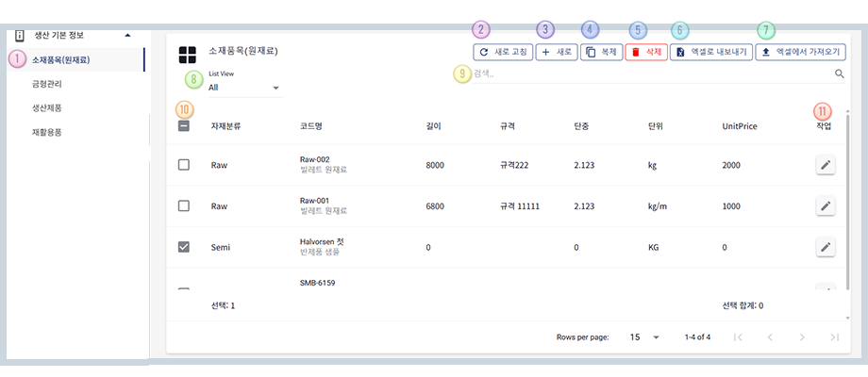Uncheck the Semi Halvorsen row checkbox
The width and height of the screenshot is (868, 377).
coord(184,247)
